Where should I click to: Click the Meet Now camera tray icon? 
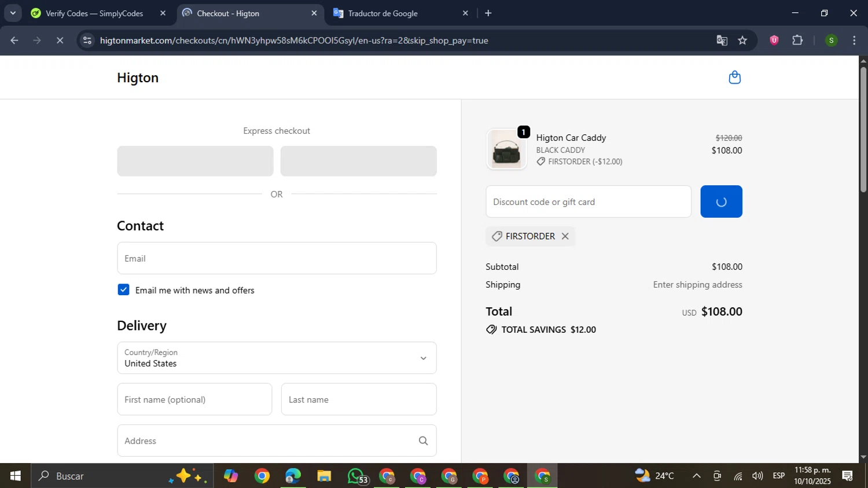click(717, 476)
